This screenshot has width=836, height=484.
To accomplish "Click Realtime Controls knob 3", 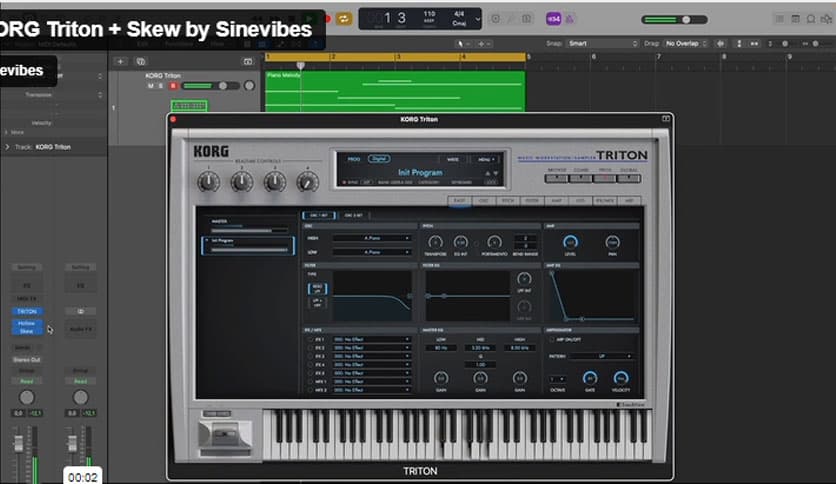I will click(275, 182).
